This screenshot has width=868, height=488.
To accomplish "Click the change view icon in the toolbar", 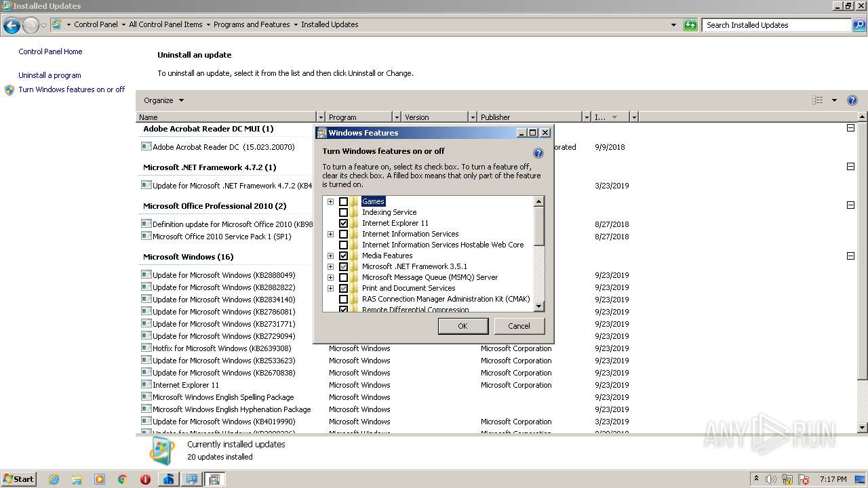I will 818,100.
